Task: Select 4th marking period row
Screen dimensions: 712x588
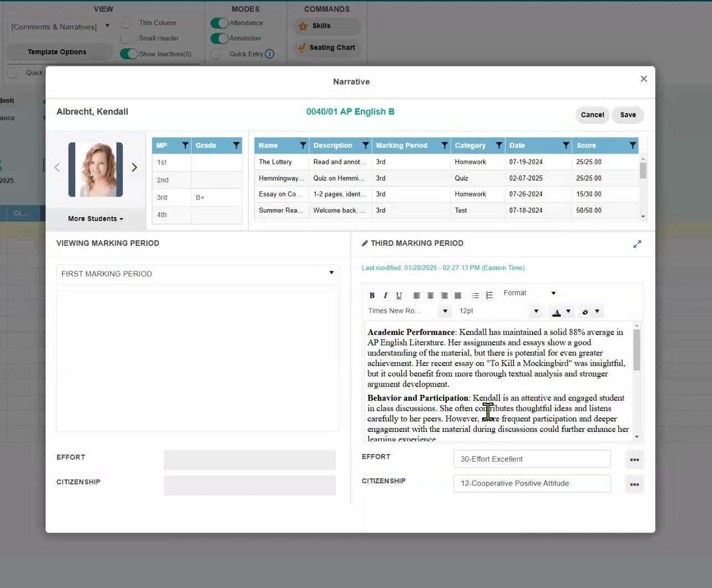Action: 197,215
